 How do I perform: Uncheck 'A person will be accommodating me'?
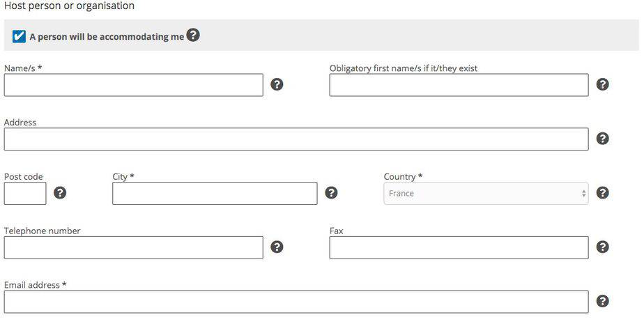pos(19,36)
